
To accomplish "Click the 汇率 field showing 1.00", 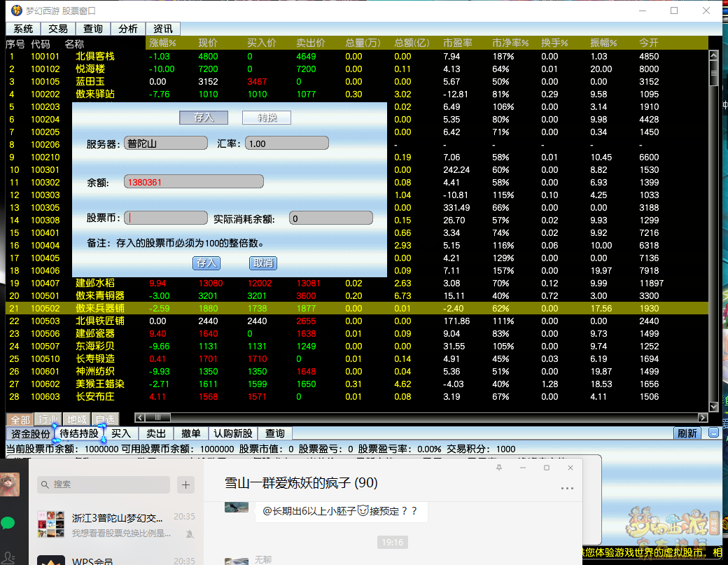I will point(287,144).
